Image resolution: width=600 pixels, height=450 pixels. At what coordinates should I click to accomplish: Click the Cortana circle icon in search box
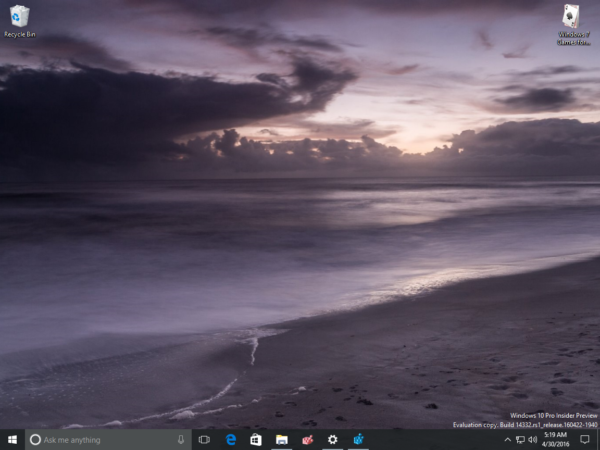click(x=35, y=440)
